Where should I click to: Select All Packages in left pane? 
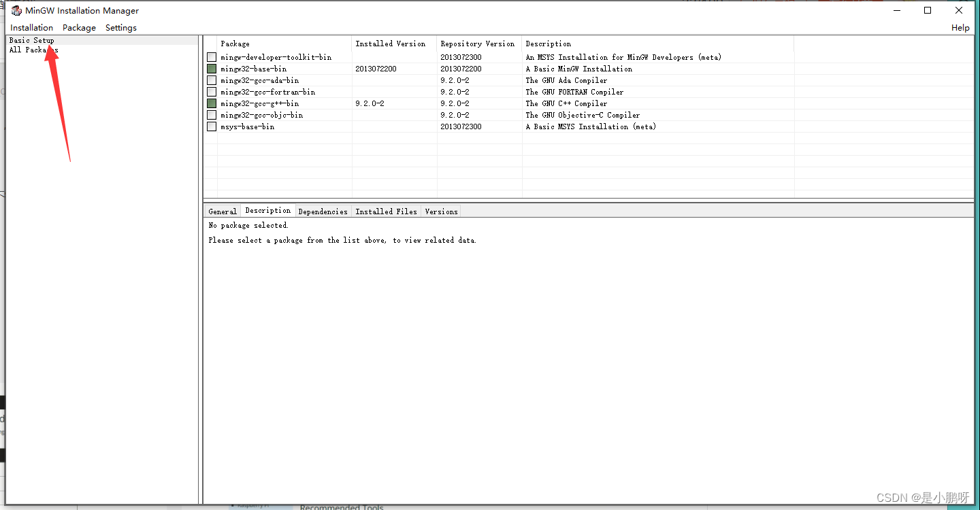(x=33, y=50)
